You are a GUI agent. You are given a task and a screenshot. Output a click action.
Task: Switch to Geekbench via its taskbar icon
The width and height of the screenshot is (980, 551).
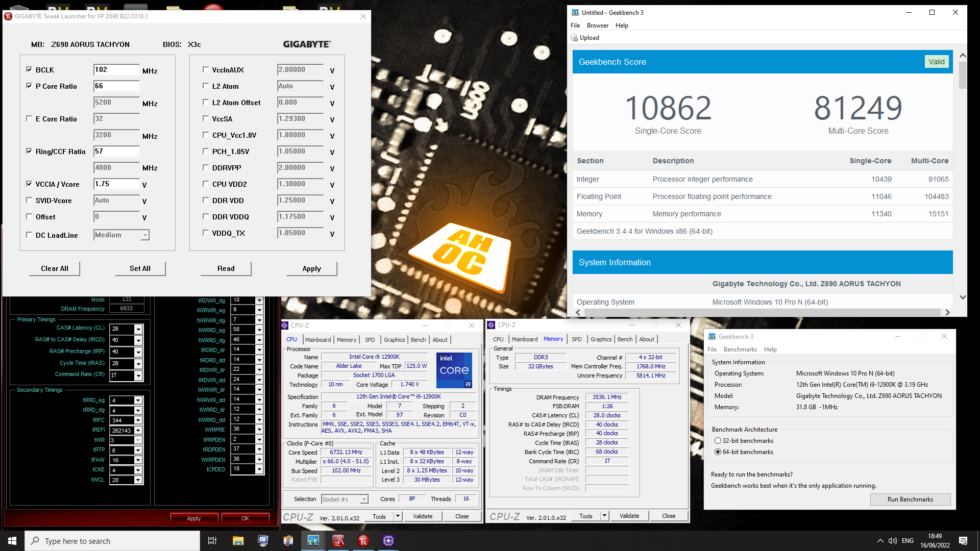pyautogui.click(x=313, y=541)
